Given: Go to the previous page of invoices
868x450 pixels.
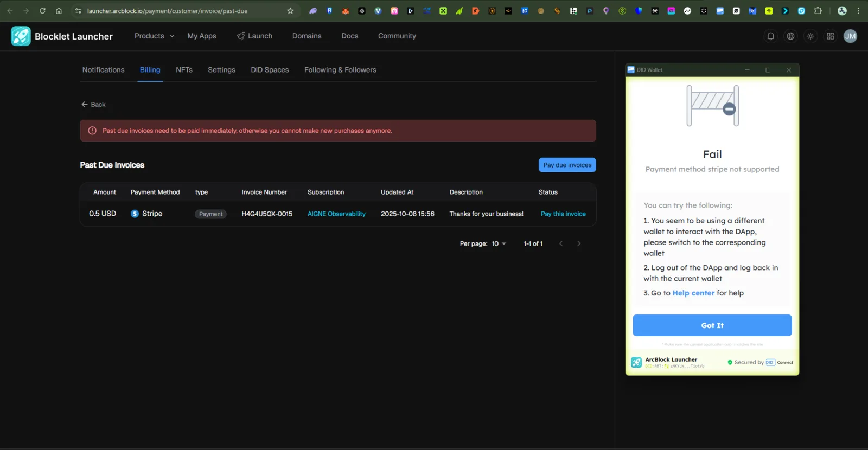Looking at the screenshot, I should 561,243.
